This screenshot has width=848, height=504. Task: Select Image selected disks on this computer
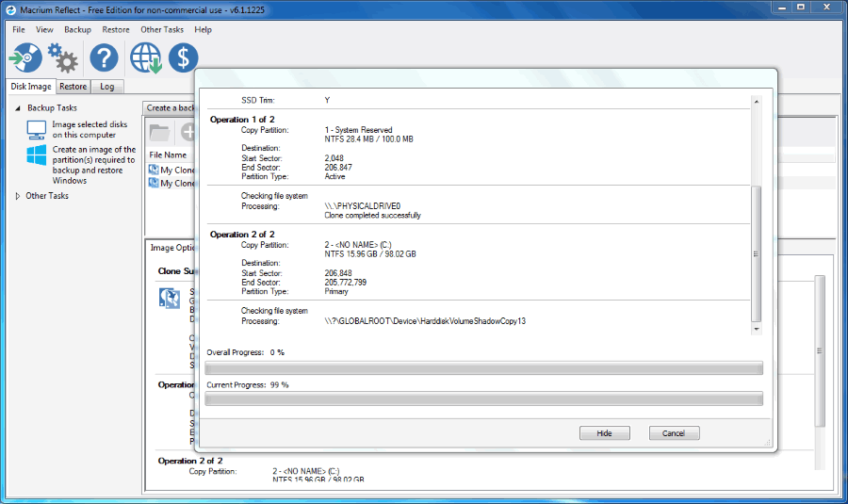[90, 130]
